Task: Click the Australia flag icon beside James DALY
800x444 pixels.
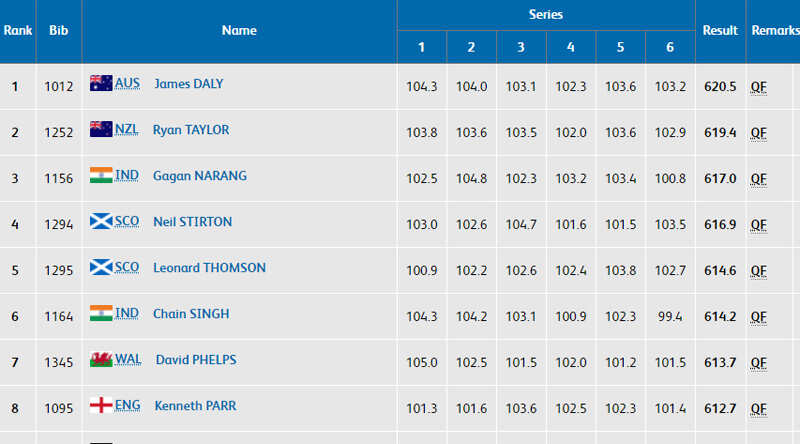Action: (101, 83)
